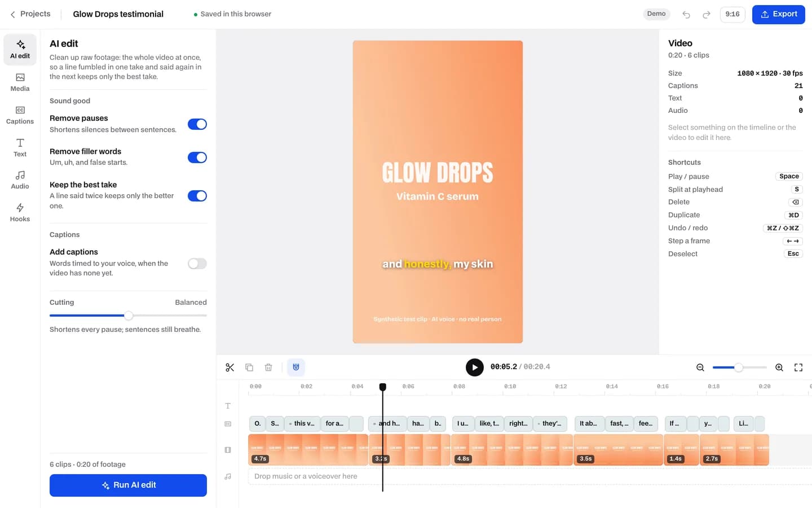Open the Media panel
The height and width of the screenshot is (508, 812).
pos(20,82)
